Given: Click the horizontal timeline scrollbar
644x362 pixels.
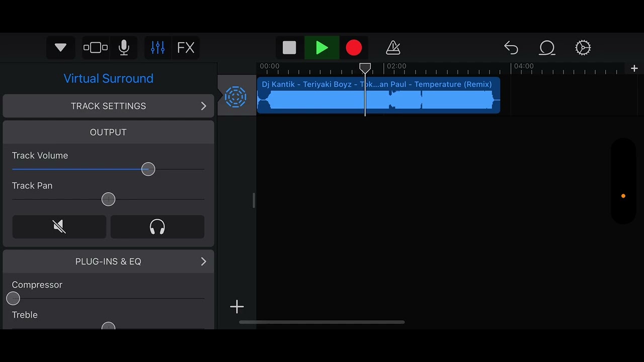Looking at the screenshot, I should 322,322.
